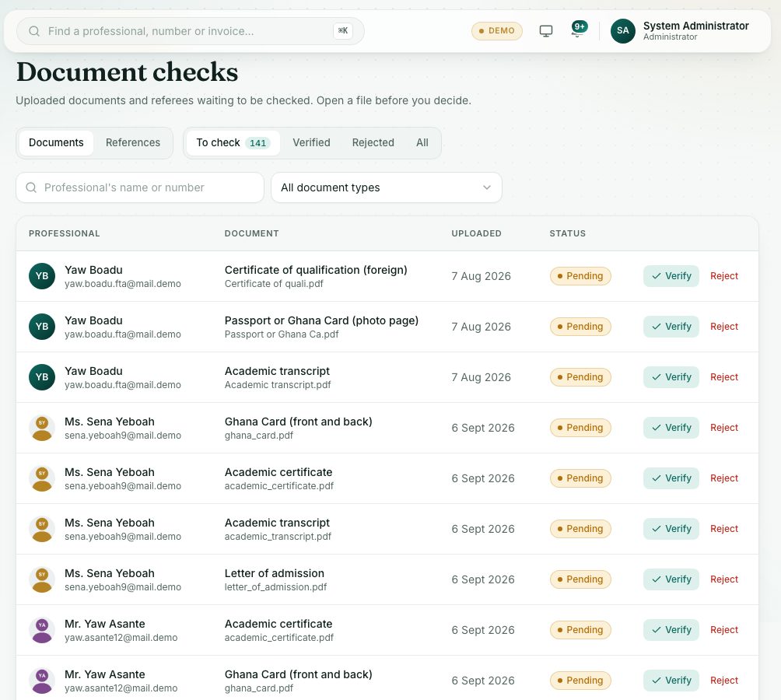Screen dimensions: 781x700
Task: Click the PROFESSIONAL column header
Action: [65, 233]
